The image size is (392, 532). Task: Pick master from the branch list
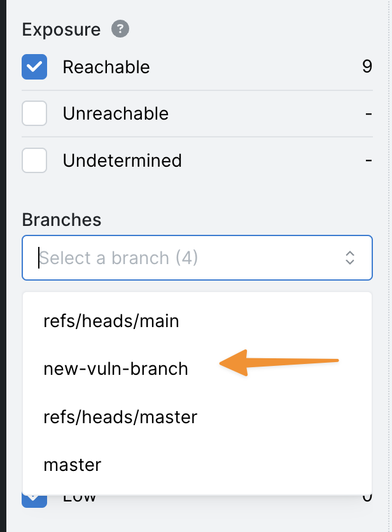pyautogui.click(x=72, y=465)
